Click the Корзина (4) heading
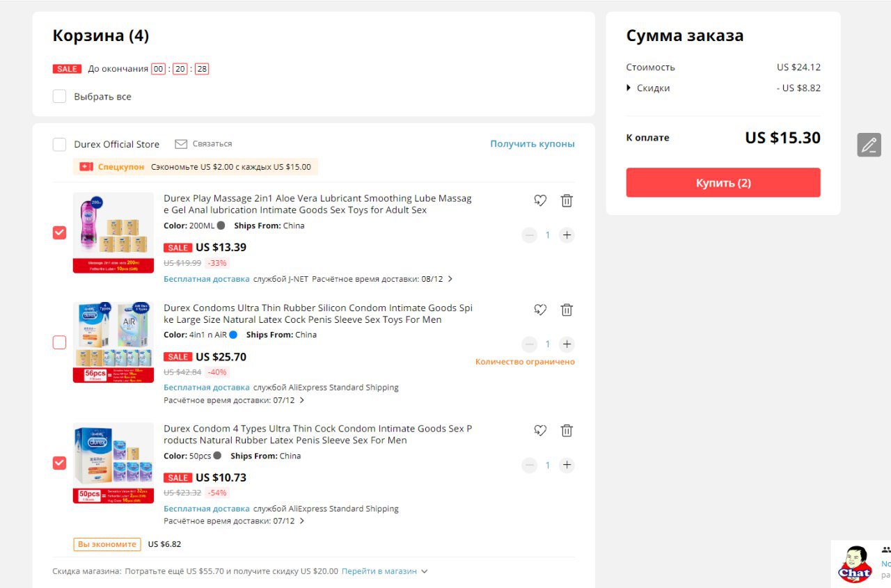The width and height of the screenshot is (891, 588). pyautogui.click(x=101, y=35)
